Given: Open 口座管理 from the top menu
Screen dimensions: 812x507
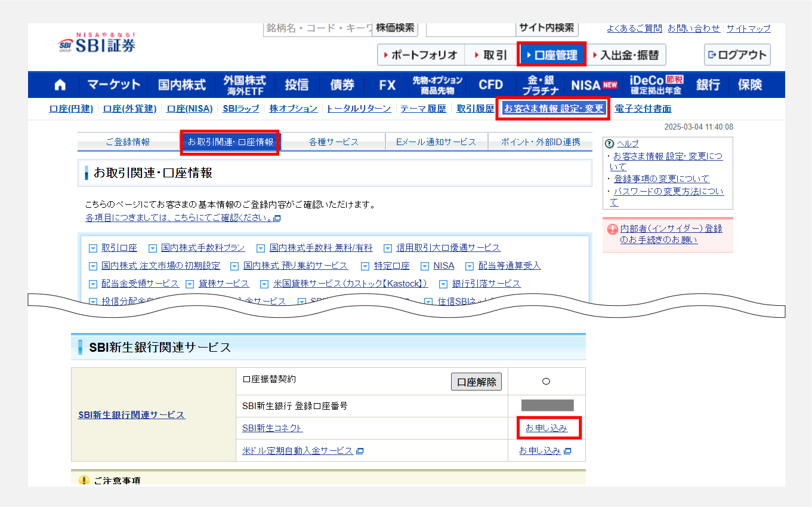Looking at the screenshot, I should pos(551,55).
